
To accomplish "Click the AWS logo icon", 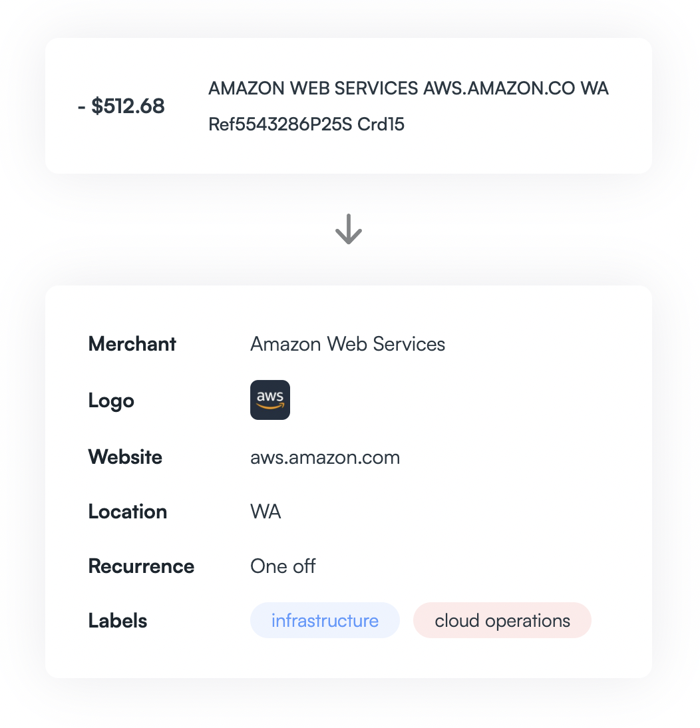I will coord(269,400).
